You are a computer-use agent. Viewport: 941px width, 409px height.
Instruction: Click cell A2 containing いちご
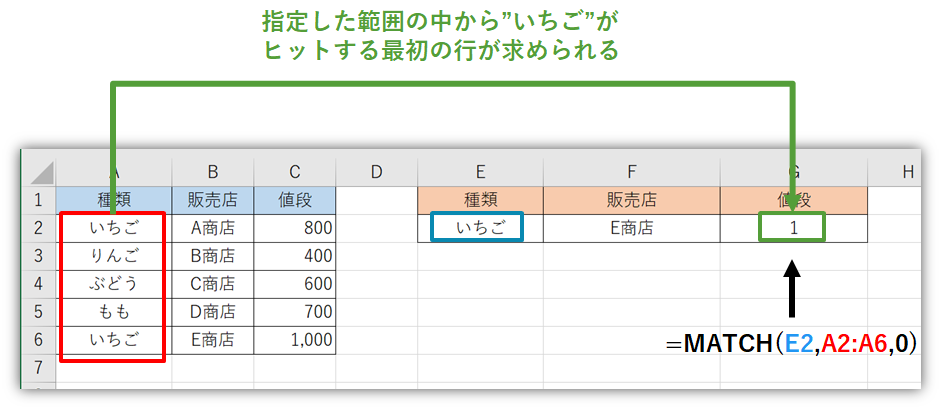[x=113, y=228]
